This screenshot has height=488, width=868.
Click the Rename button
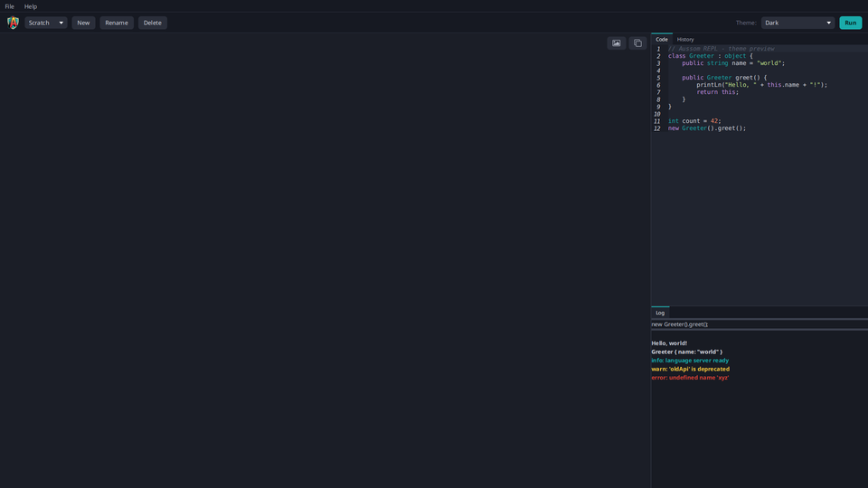click(x=117, y=23)
